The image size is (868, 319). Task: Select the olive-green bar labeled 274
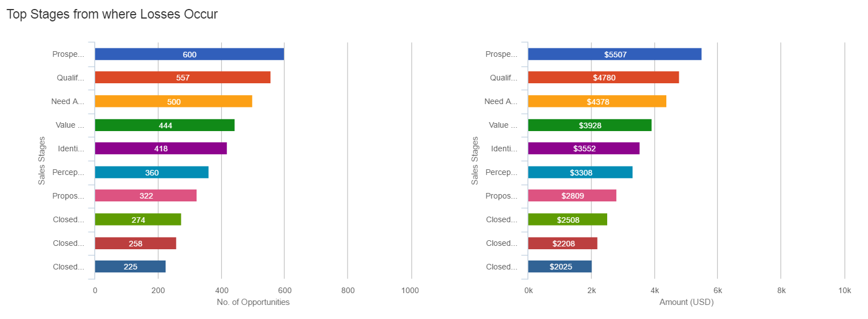coord(138,219)
